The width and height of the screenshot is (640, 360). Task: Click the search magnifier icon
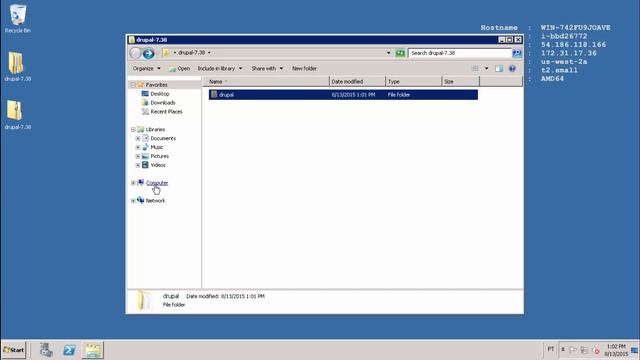(x=517, y=53)
